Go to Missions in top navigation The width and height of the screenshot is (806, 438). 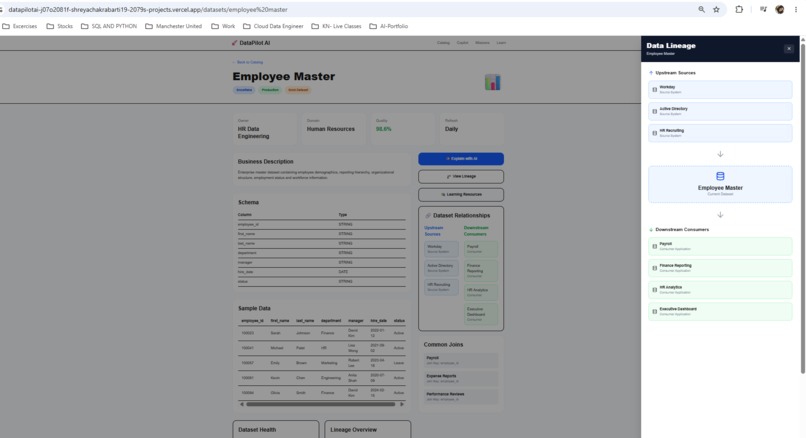pyautogui.click(x=482, y=43)
